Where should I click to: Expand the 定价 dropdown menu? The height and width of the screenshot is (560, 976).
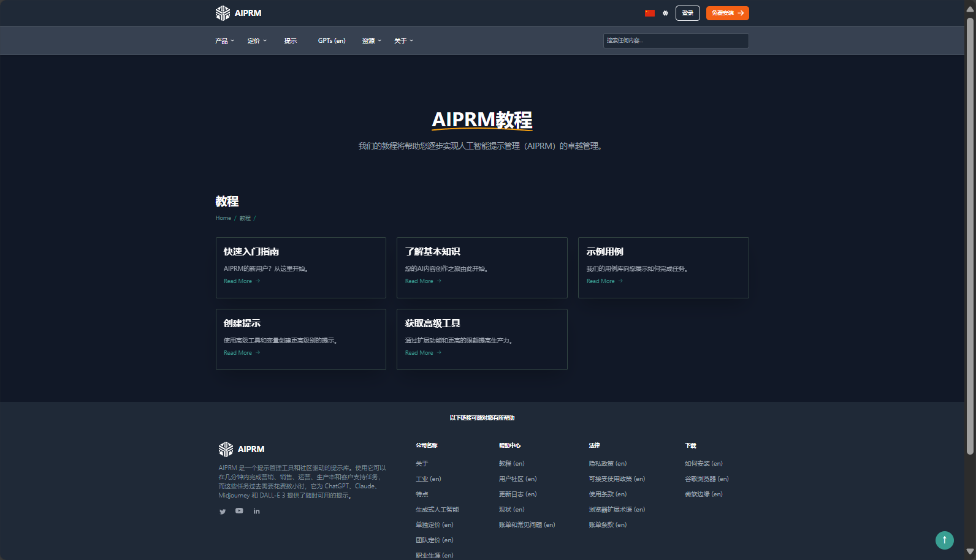(257, 41)
